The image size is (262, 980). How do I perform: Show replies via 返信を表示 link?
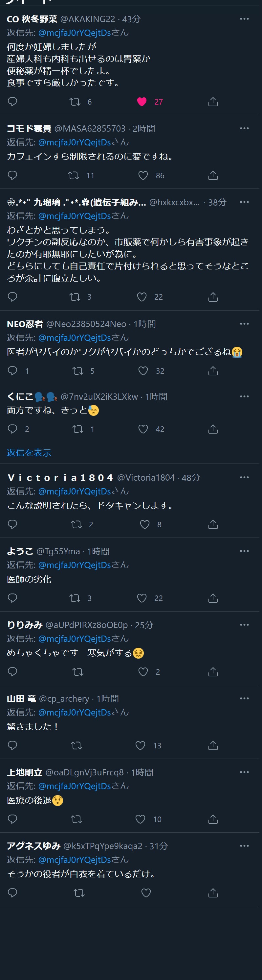click(x=29, y=452)
